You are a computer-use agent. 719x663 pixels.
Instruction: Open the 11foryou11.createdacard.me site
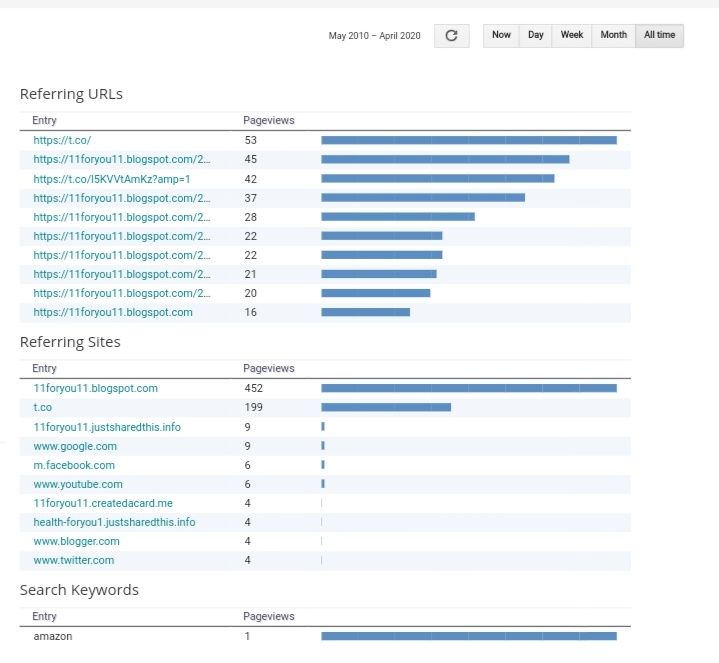pos(103,503)
